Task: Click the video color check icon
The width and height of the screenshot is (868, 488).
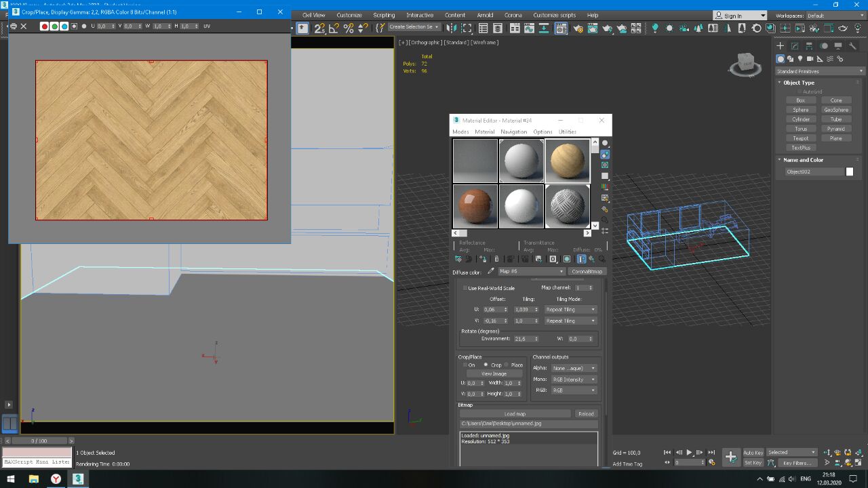Action: pos(605,186)
